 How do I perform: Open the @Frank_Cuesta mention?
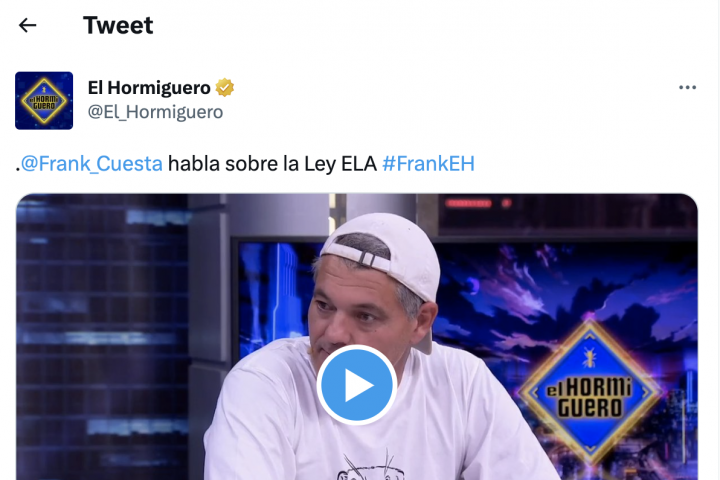[92, 164]
